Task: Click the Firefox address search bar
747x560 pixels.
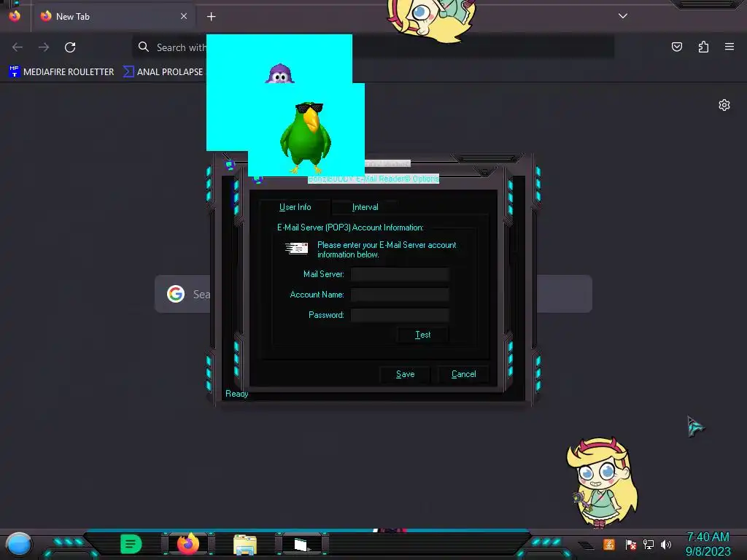Action: [x=373, y=47]
